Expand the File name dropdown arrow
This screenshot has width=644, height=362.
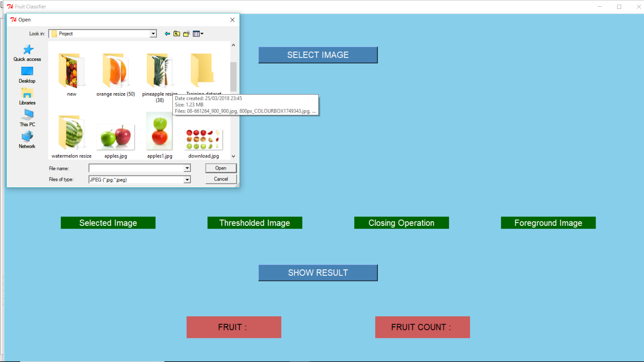point(187,168)
